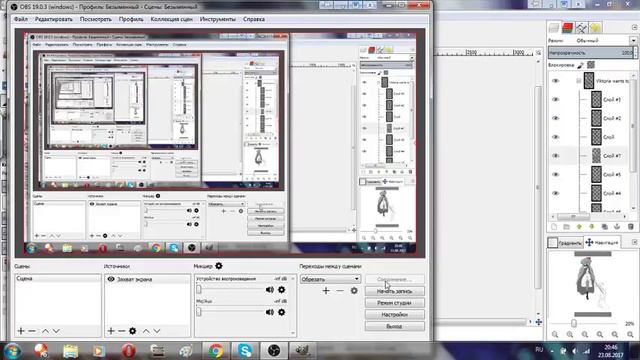Screen dimensions: 640x360
Task: Open the Файл menu
Action: tap(21, 19)
